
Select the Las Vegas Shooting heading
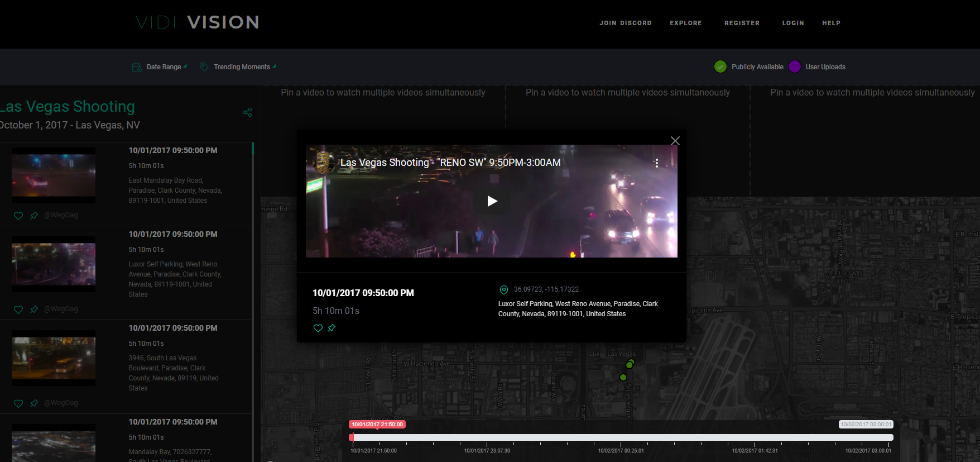pyautogui.click(x=68, y=107)
